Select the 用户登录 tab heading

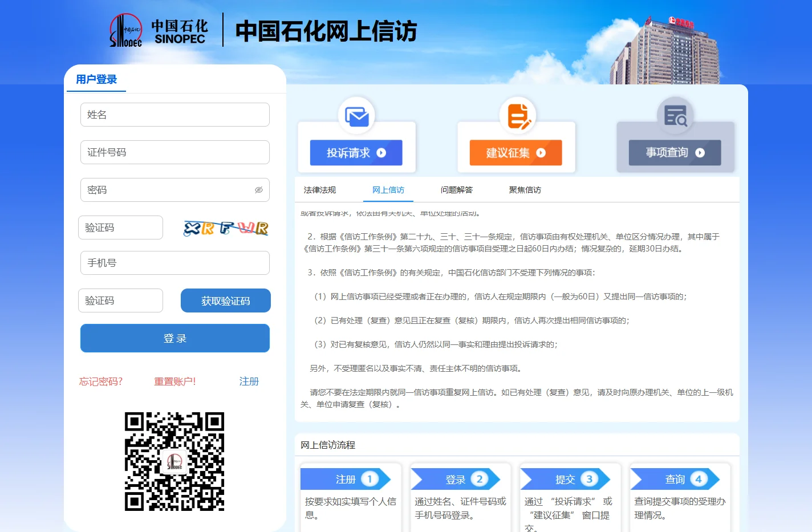click(x=96, y=79)
